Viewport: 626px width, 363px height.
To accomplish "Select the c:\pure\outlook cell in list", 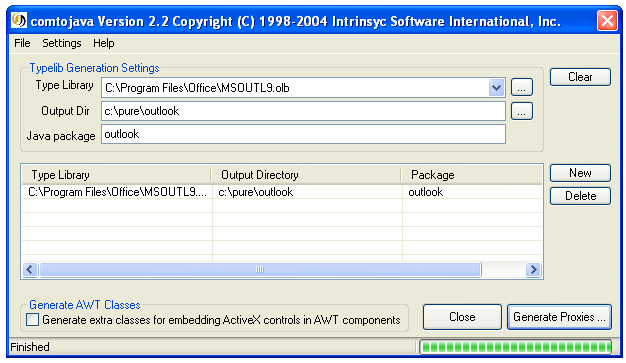I will point(307,192).
